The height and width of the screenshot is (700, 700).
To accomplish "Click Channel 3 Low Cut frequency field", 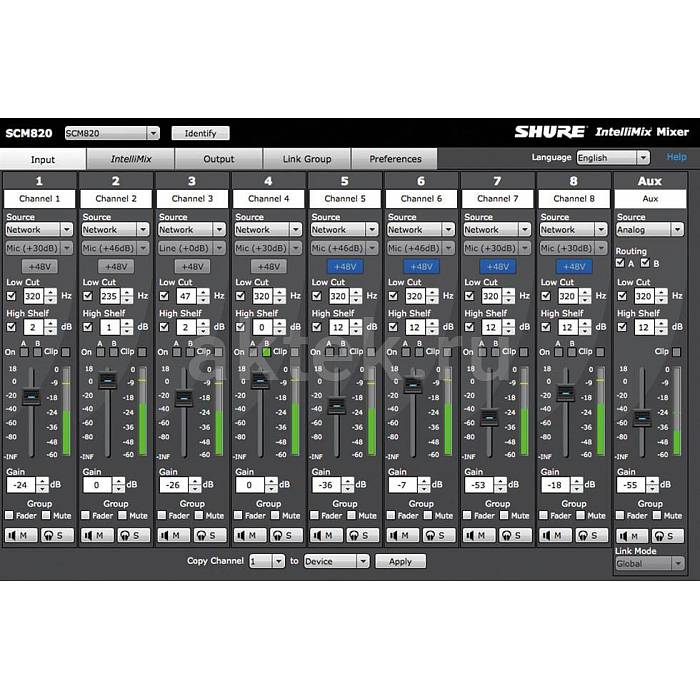I will (185, 296).
